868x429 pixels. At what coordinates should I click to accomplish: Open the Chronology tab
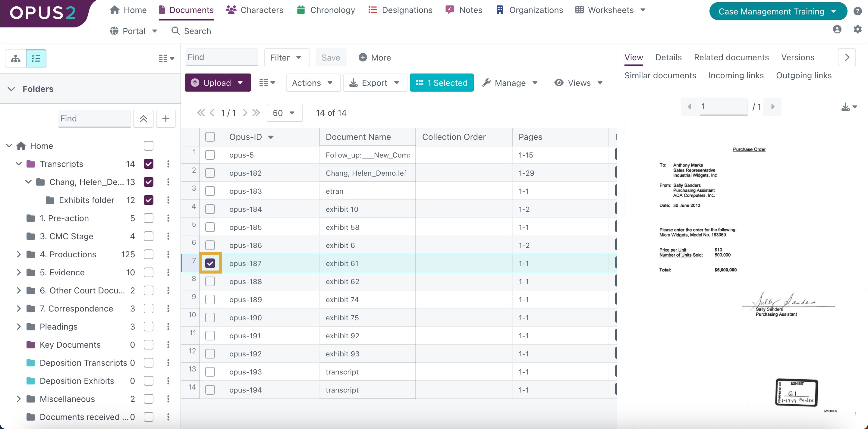325,10
